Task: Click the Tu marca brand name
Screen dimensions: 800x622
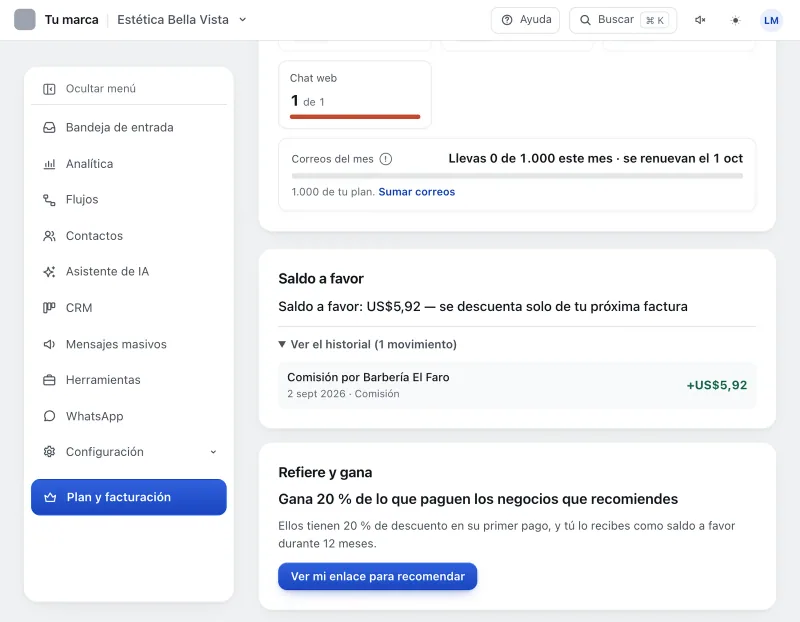Action: pyautogui.click(x=71, y=20)
